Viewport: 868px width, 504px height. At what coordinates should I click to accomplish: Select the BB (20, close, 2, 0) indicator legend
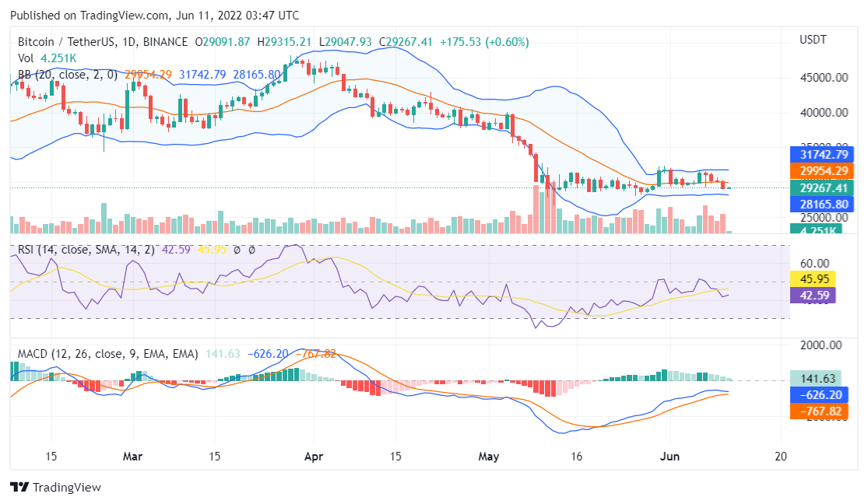coord(68,75)
